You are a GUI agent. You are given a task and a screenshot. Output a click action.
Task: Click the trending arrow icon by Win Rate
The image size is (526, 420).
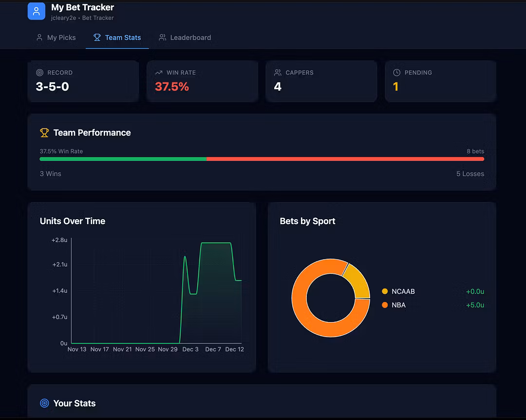tap(159, 73)
